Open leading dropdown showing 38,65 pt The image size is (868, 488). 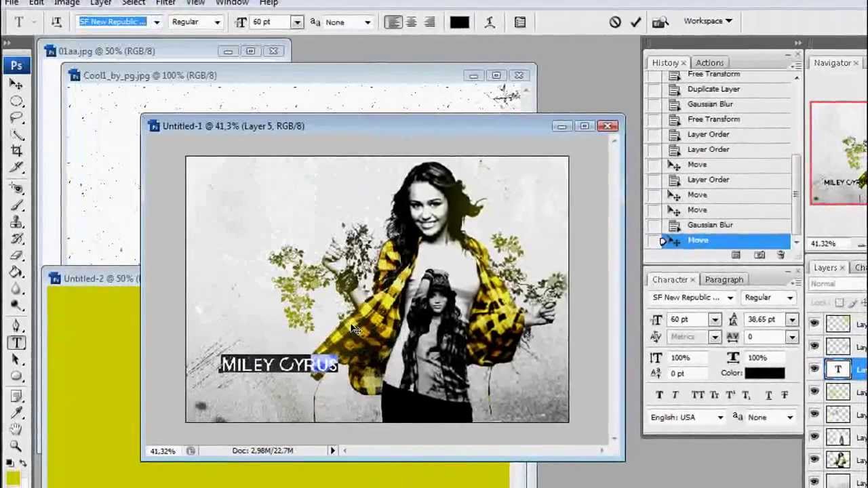pyautogui.click(x=791, y=319)
